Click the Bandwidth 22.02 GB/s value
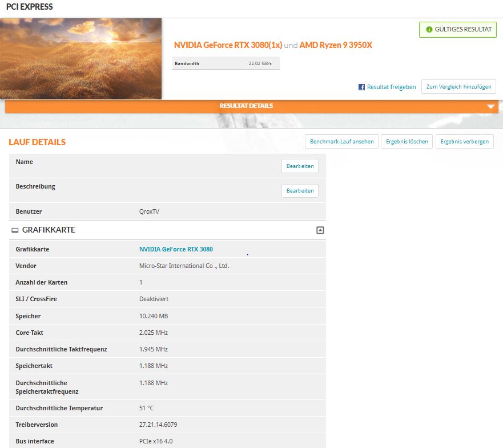Viewport: 503px width, 448px height. tap(260, 63)
